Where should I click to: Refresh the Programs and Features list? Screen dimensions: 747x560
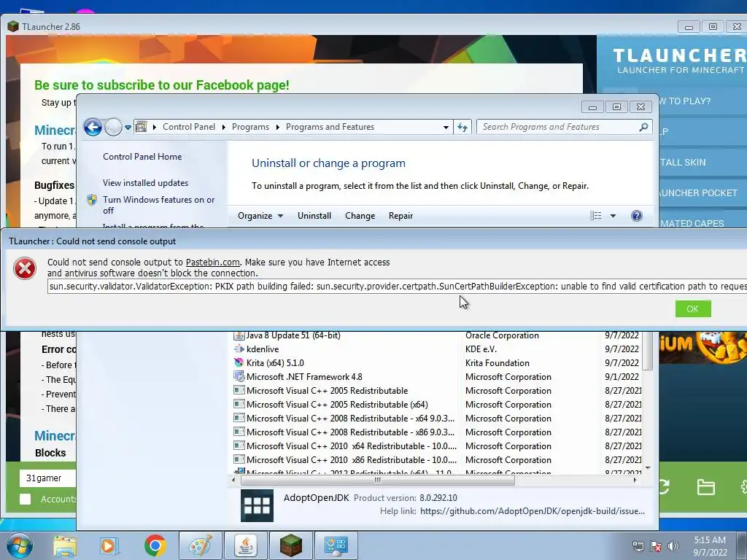(462, 127)
